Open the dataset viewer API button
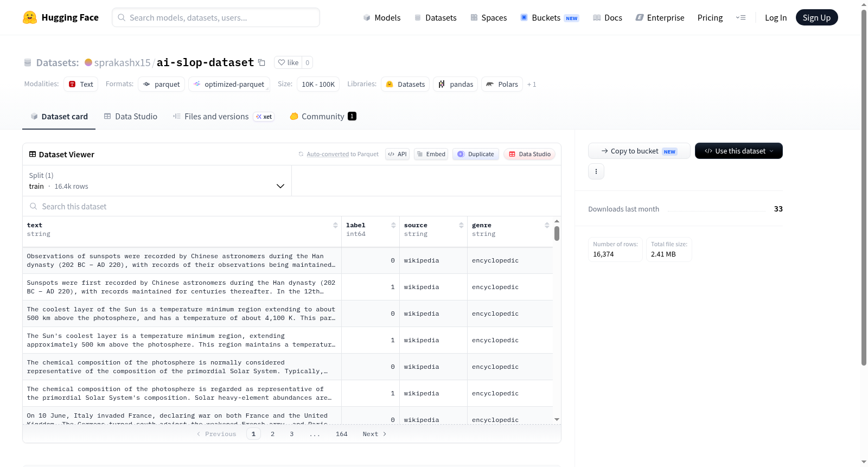This screenshot has width=868, height=467. (397, 154)
